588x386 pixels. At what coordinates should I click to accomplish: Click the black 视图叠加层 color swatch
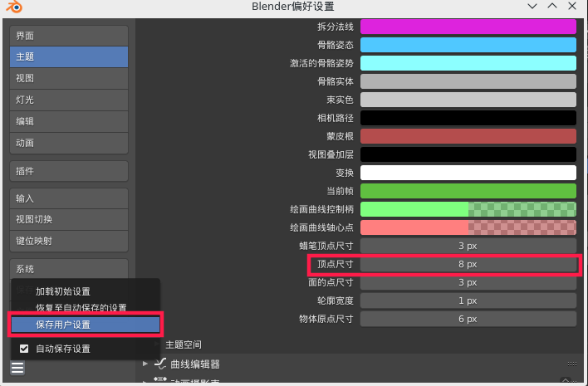468,154
